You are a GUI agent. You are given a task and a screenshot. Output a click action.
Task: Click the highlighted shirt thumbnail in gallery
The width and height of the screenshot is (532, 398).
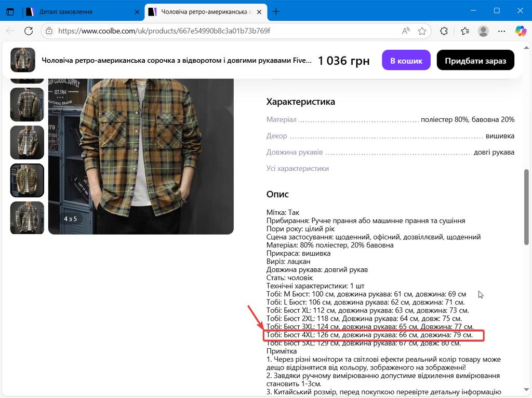27,181
